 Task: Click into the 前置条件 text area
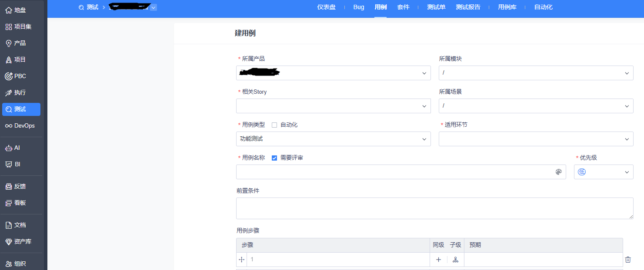click(x=435, y=208)
